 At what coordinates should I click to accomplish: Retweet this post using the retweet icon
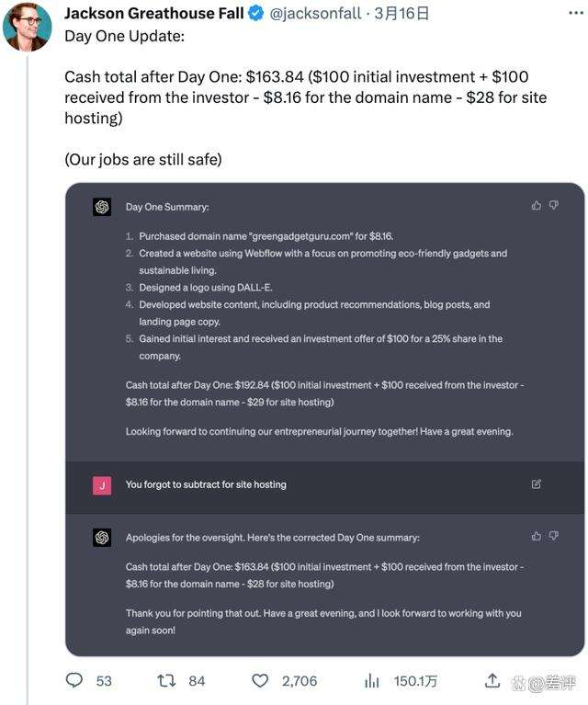(166, 680)
